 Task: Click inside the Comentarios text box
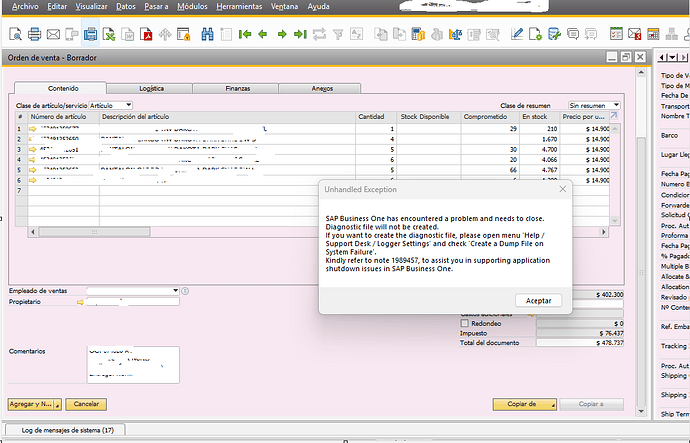coord(132,364)
